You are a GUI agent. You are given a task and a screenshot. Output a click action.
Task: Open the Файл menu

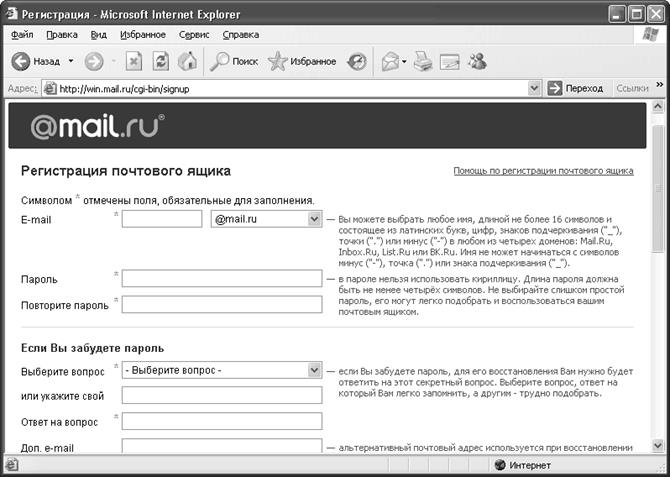coord(22,35)
